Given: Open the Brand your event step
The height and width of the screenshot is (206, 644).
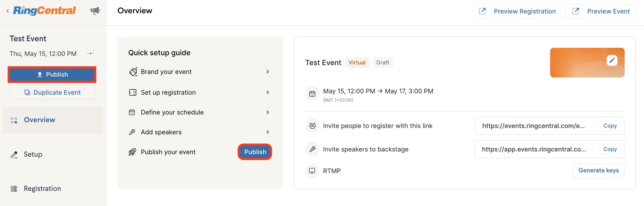Looking at the screenshot, I should [x=199, y=72].
